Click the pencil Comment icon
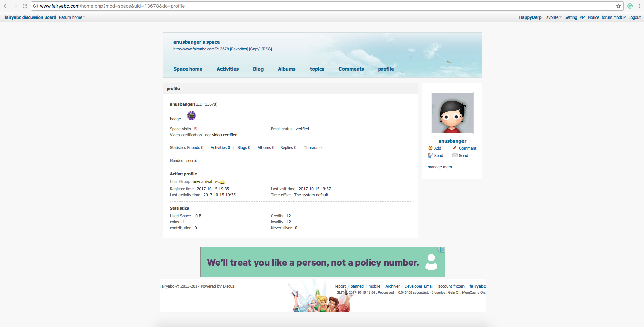Screen dimensions: 644x327 [x=455, y=148]
